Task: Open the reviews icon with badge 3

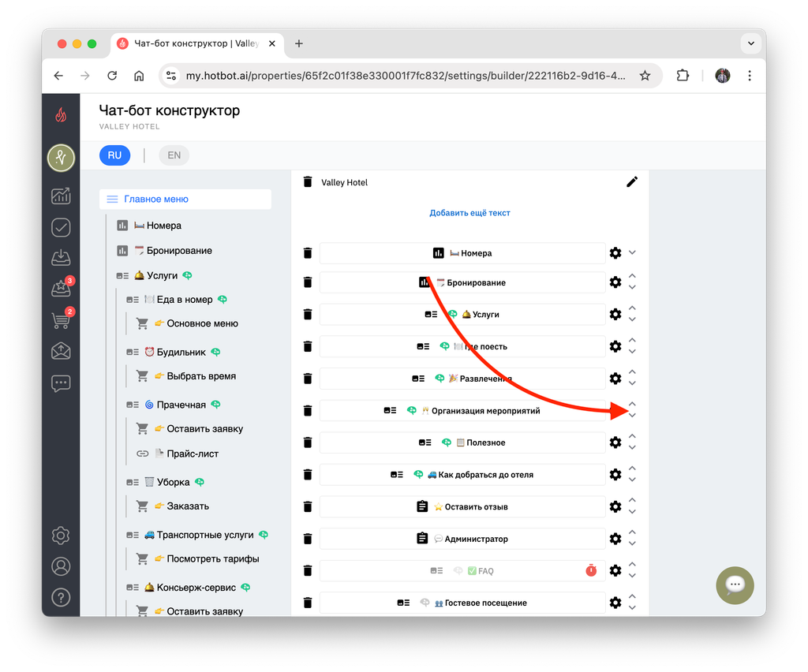Action: point(62,289)
